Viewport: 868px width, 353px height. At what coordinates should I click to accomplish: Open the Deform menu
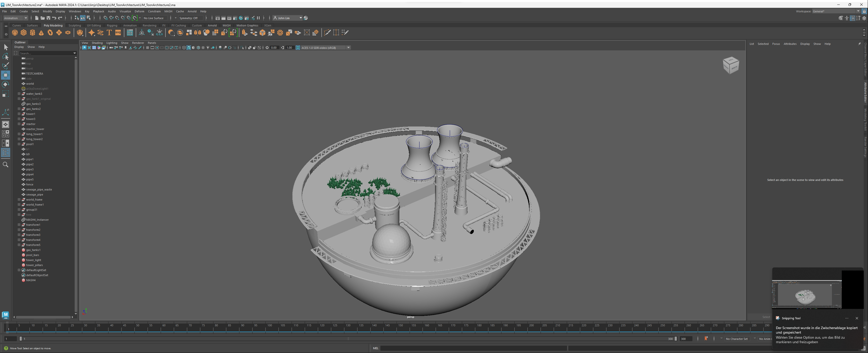point(139,11)
